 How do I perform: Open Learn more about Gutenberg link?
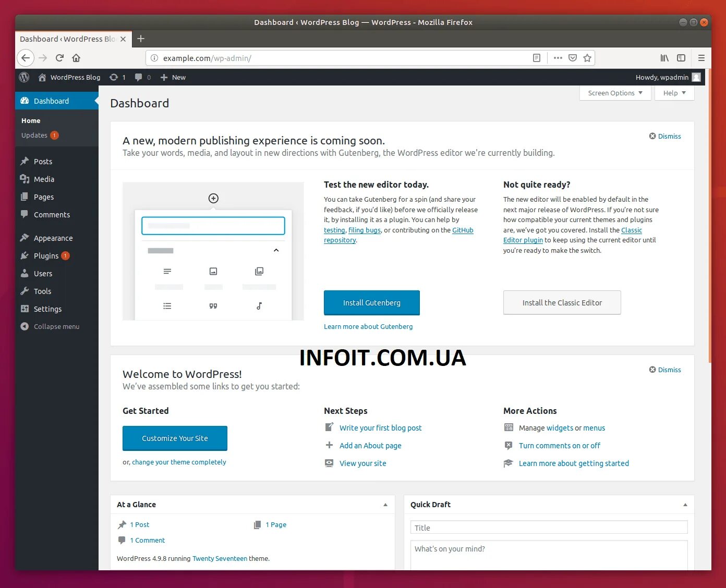tap(368, 326)
